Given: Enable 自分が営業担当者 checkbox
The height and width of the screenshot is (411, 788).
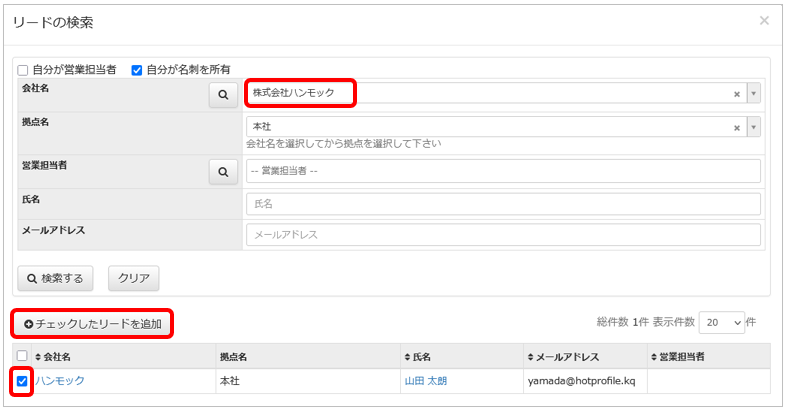Looking at the screenshot, I should point(23,70).
